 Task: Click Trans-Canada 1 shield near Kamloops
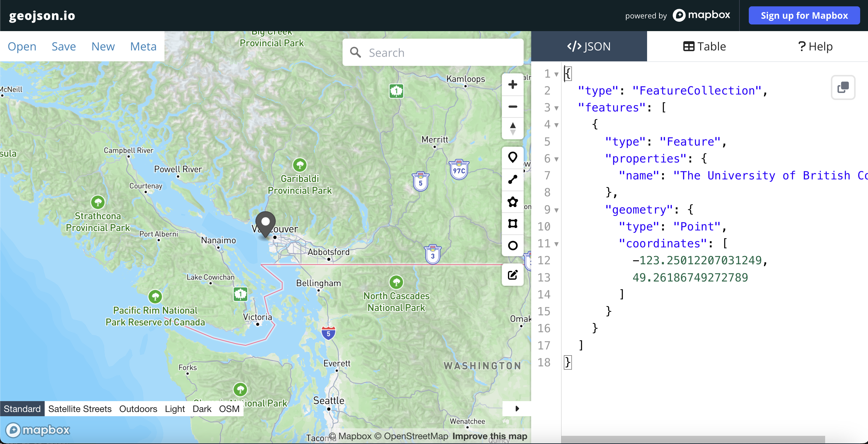(396, 91)
